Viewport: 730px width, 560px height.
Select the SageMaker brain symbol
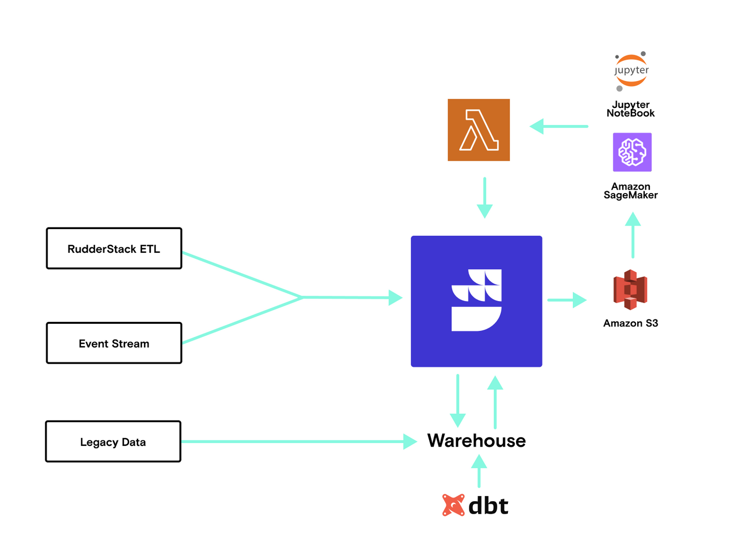[632, 152]
